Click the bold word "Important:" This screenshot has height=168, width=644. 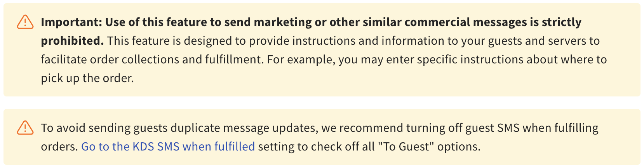pos(71,22)
